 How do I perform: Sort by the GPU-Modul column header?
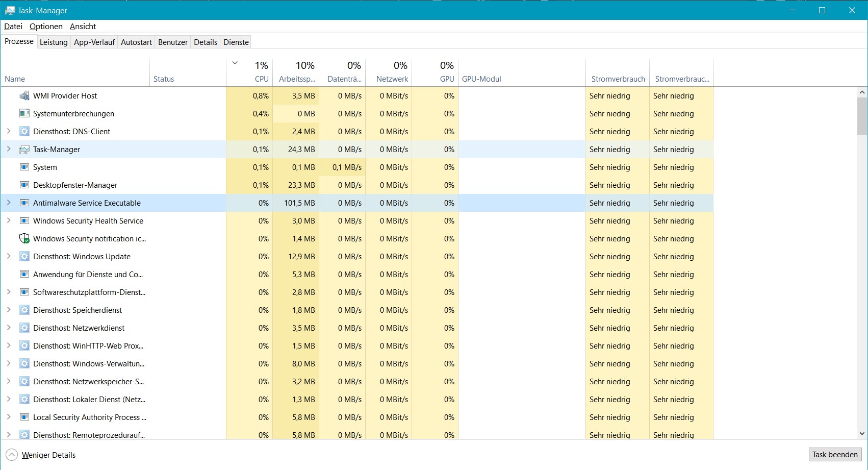(x=522, y=72)
